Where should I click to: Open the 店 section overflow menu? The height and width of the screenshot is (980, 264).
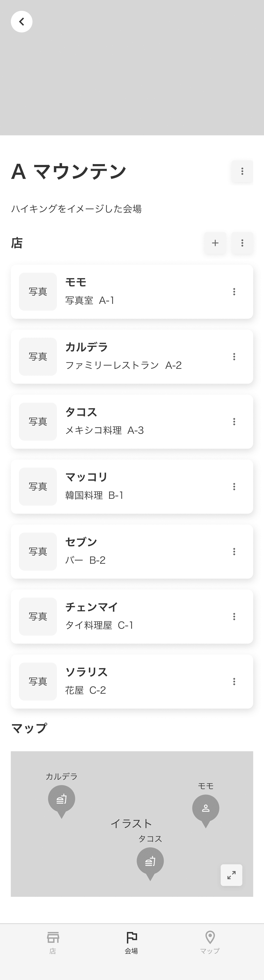point(242,243)
